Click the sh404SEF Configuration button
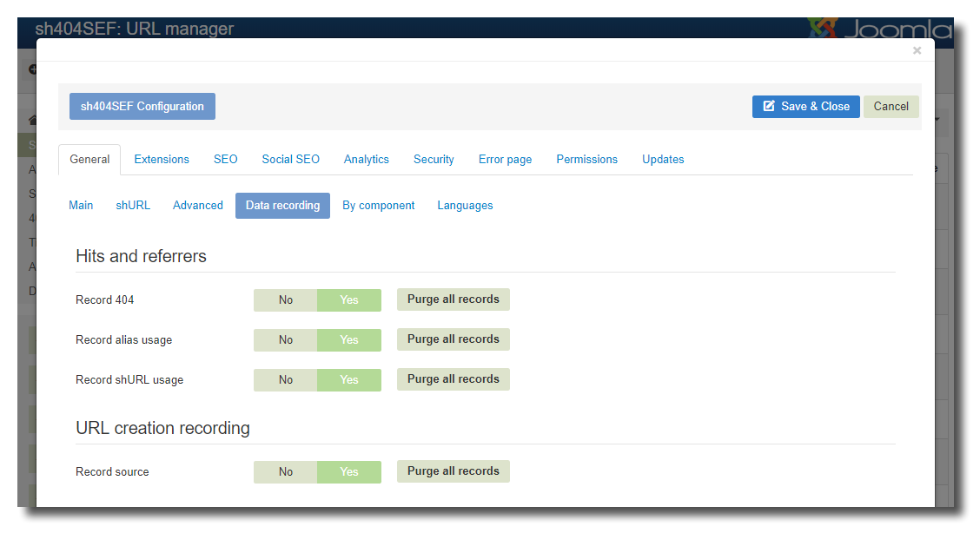The height and width of the screenshot is (533, 980). [142, 107]
